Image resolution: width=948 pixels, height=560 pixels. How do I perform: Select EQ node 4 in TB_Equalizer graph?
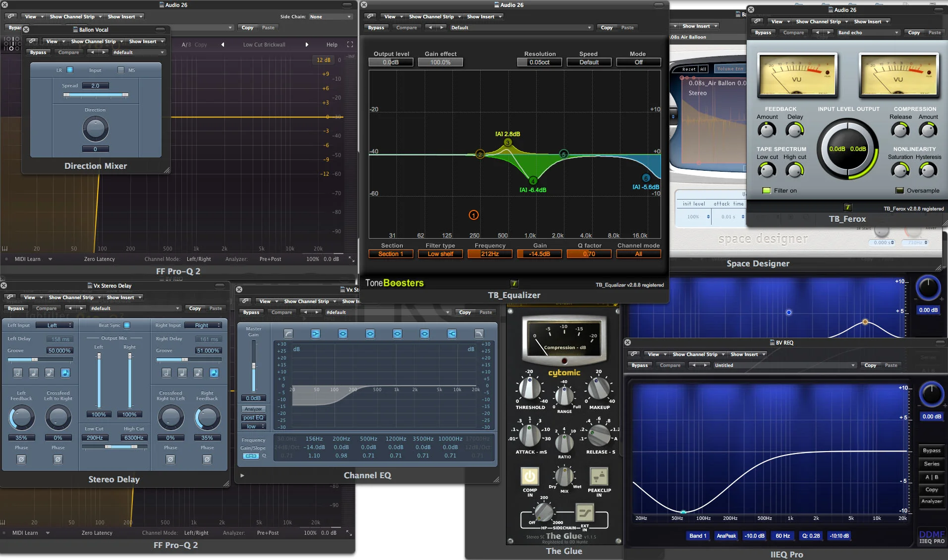[x=533, y=181]
